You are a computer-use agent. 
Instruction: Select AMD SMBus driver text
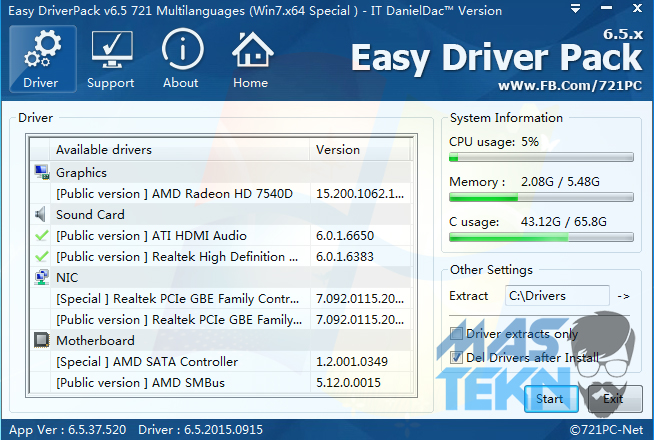coord(141,382)
